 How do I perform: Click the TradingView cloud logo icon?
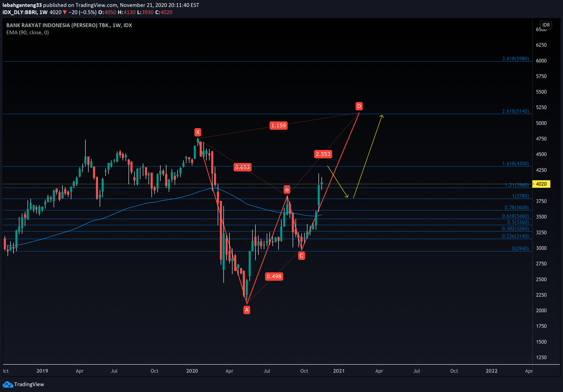[x=8, y=384]
